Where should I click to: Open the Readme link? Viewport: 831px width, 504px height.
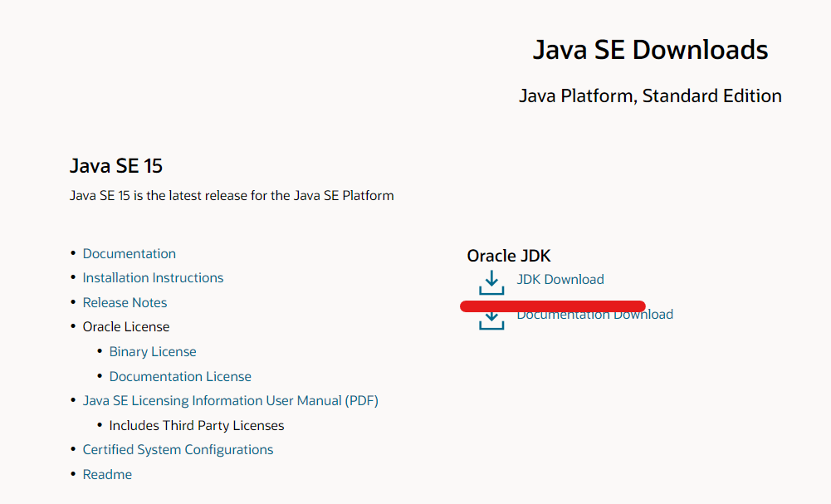point(107,474)
